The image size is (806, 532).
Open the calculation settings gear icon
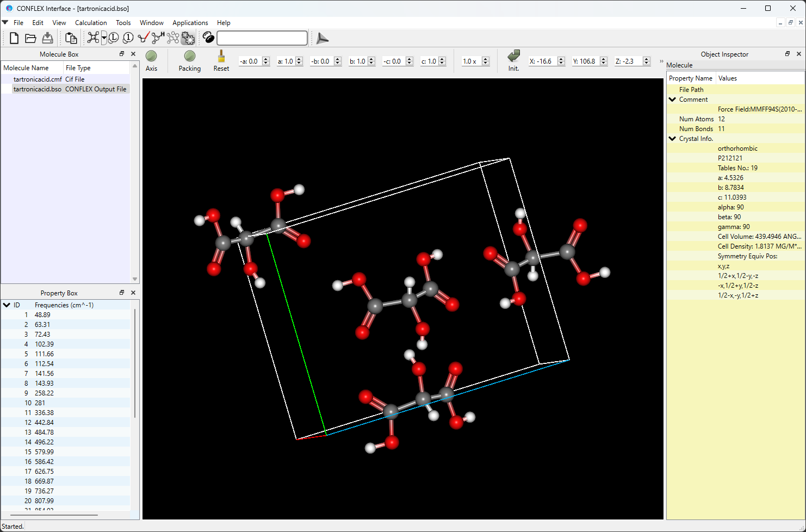[x=188, y=38]
